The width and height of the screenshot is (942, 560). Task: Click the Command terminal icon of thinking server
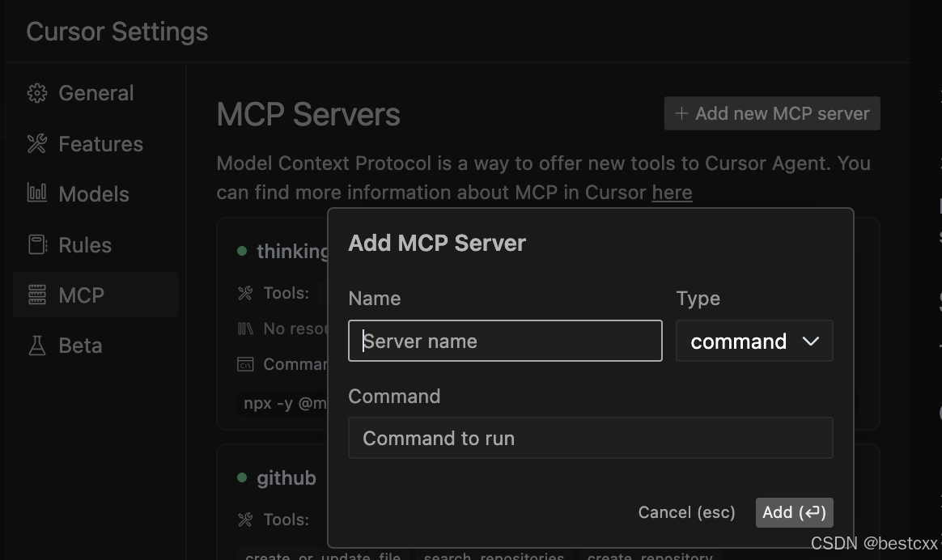245,364
